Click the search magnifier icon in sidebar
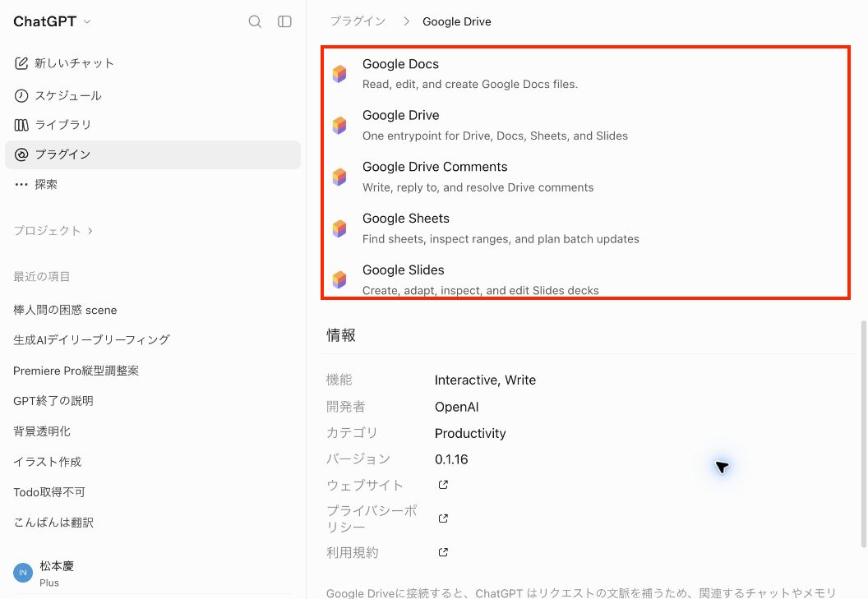 [255, 21]
